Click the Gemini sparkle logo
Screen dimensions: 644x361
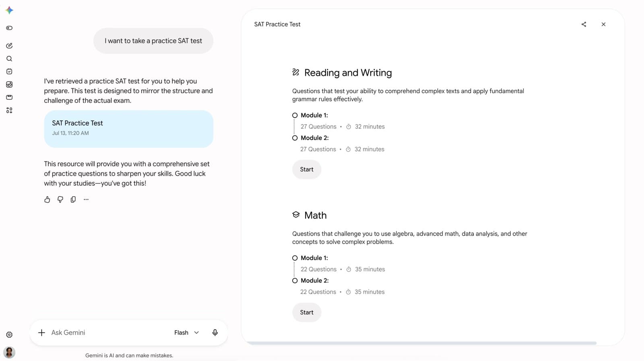[9, 10]
